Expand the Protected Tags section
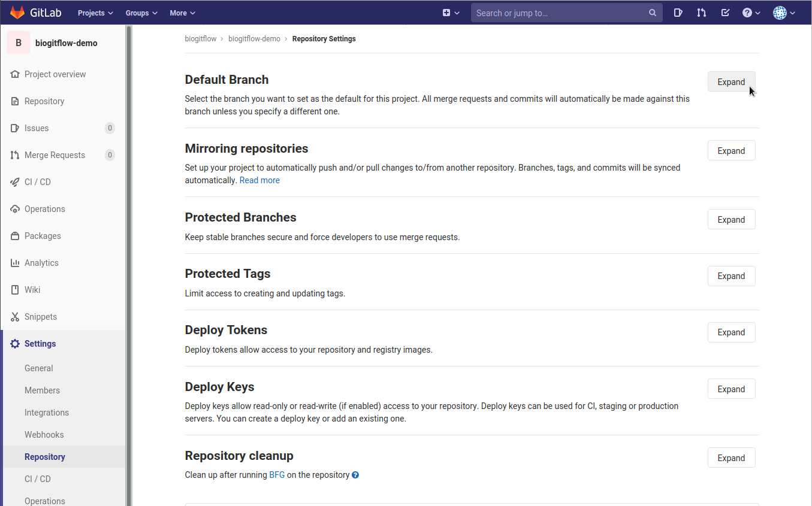Image resolution: width=812 pixels, height=506 pixels. [731, 276]
